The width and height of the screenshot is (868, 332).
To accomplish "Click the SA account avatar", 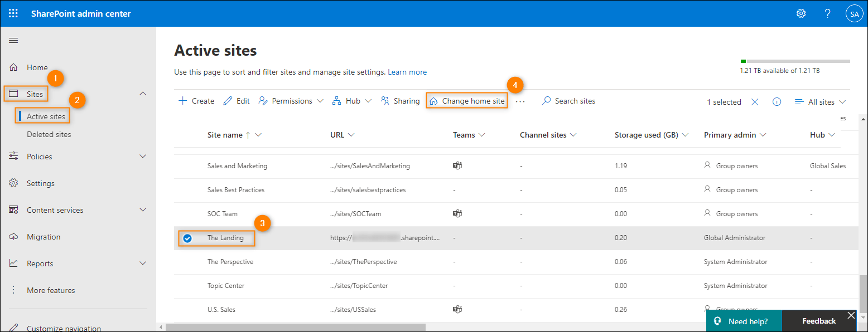I will (854, 13).
